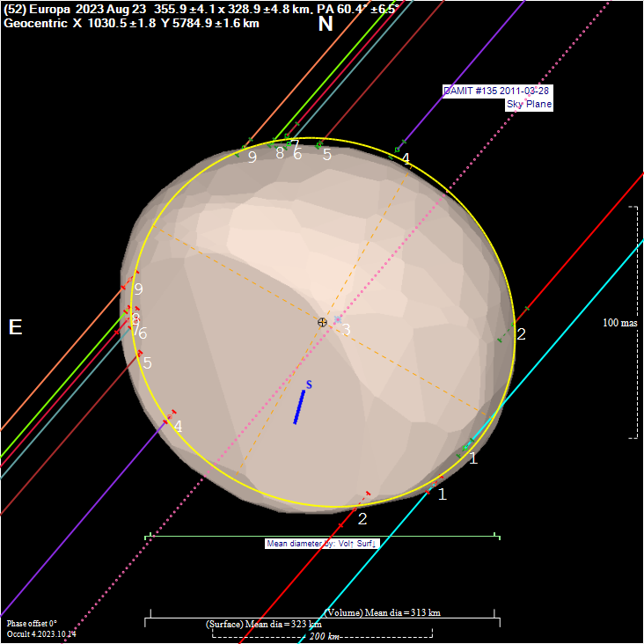Click the Occult 4.2023.10.14 version text
This screenshot has height=644, width=644.
tap(41, 633)
